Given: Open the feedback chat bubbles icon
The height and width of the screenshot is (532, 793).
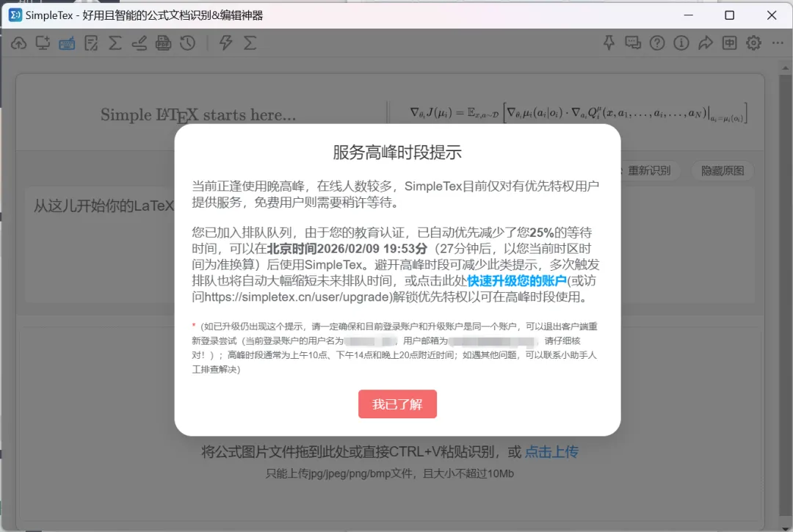Looking at the screenshot, I should pos(633,43).
